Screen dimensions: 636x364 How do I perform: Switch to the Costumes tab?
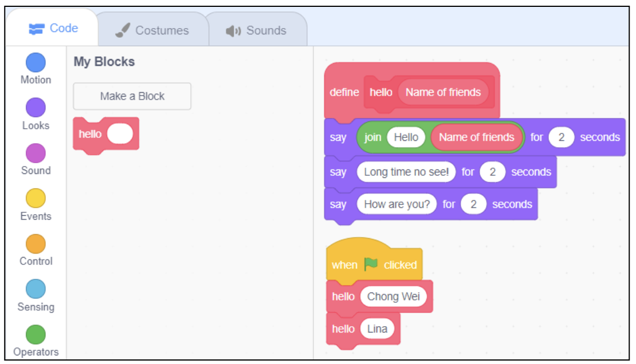click(152, 30)
